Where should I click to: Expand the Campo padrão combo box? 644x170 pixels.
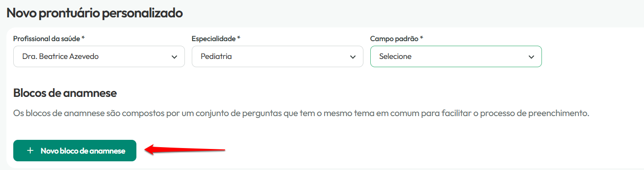[x=456, y=57]
